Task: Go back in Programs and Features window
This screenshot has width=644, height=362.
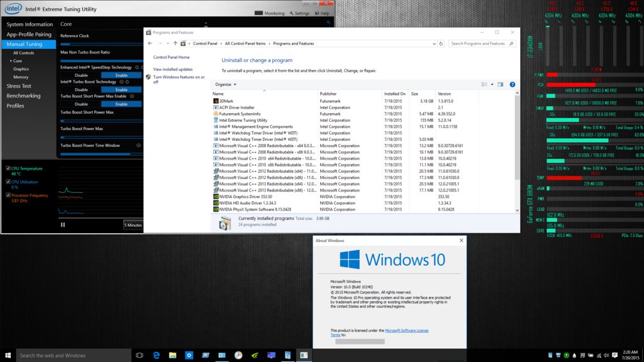Action: pos(150,43)
